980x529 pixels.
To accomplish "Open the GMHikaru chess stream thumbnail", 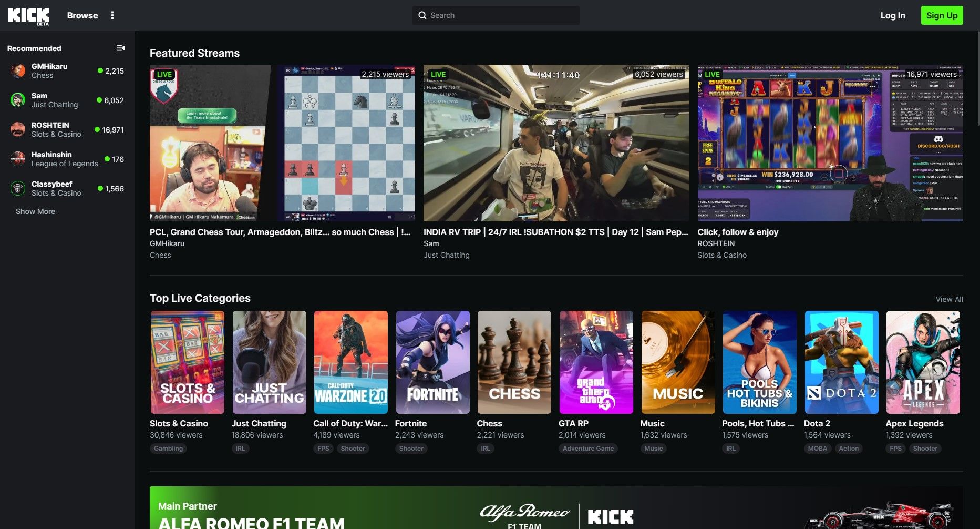I will pos(282,143).
